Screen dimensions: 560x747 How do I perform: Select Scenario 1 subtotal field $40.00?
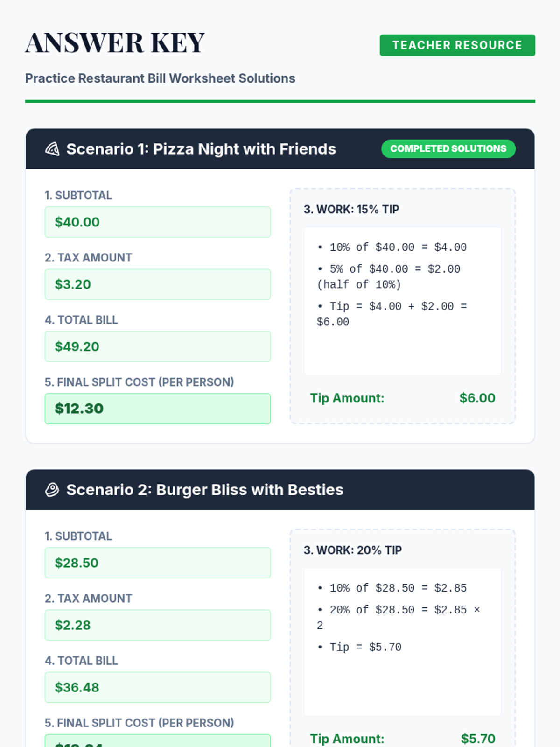157,222
